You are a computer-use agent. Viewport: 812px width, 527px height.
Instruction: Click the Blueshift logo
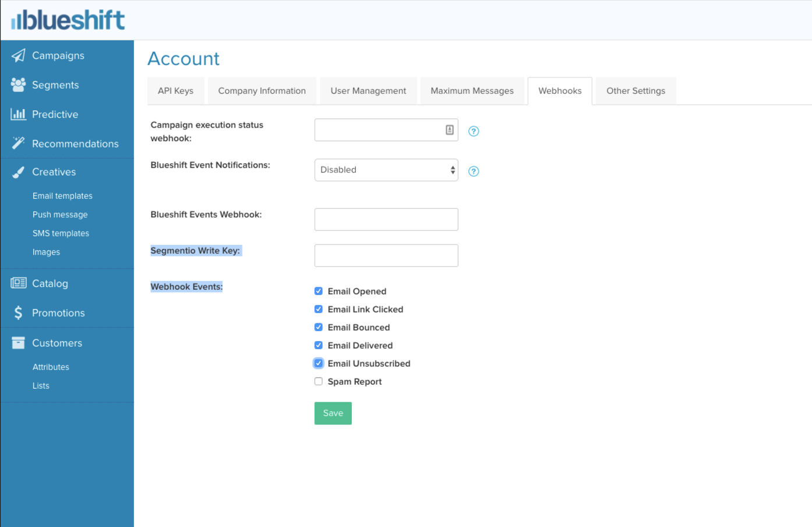pos(68,20)
